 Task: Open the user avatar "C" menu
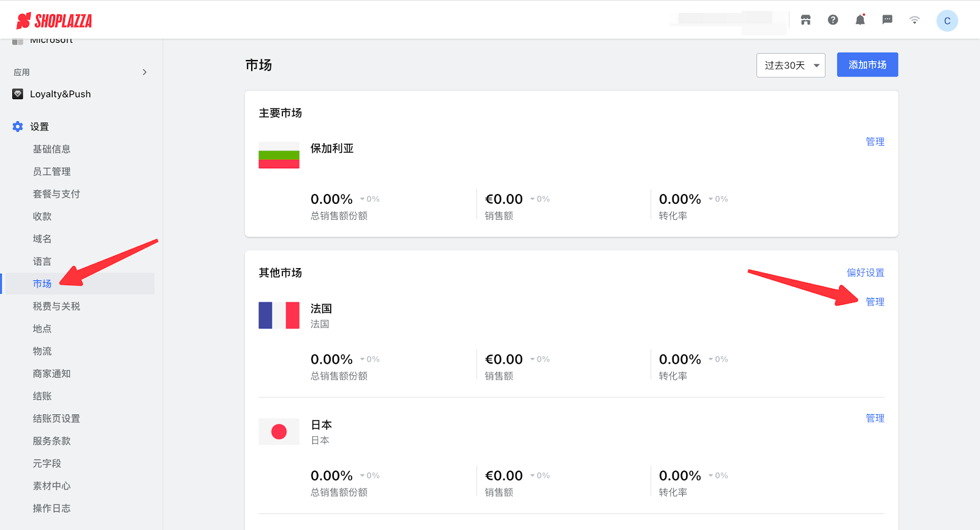click(x=947, y=21)
